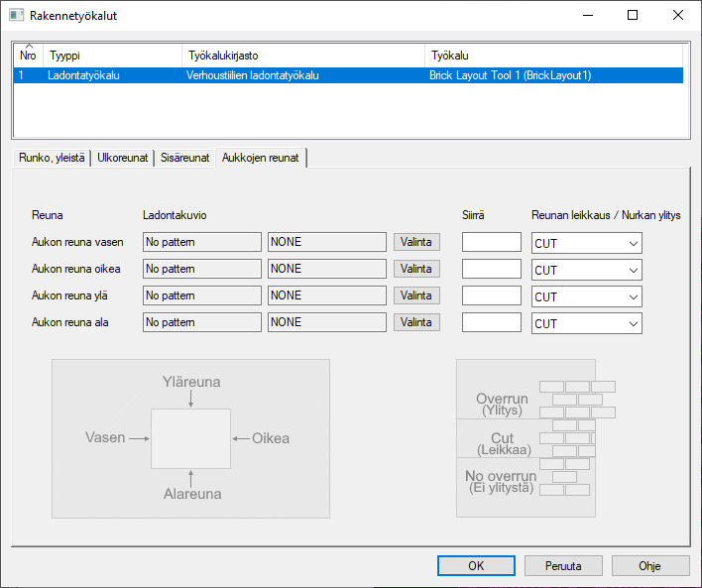This screenshot has height=588, width=702.
Task: Click Valinta button for Aukon reuna ylä
Action: (x=416, y=295)
